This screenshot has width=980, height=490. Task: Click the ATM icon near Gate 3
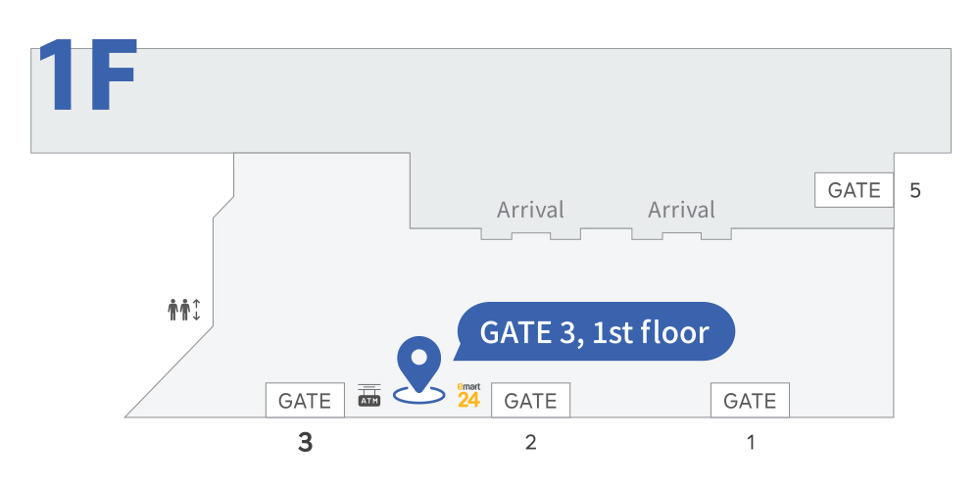(368, 396)
